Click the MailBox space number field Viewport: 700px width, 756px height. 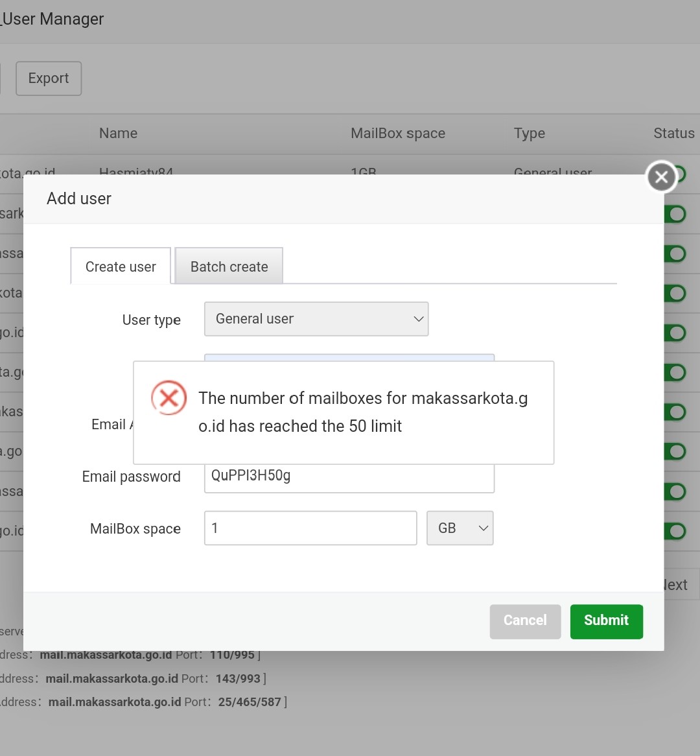(x=310, y=528)
